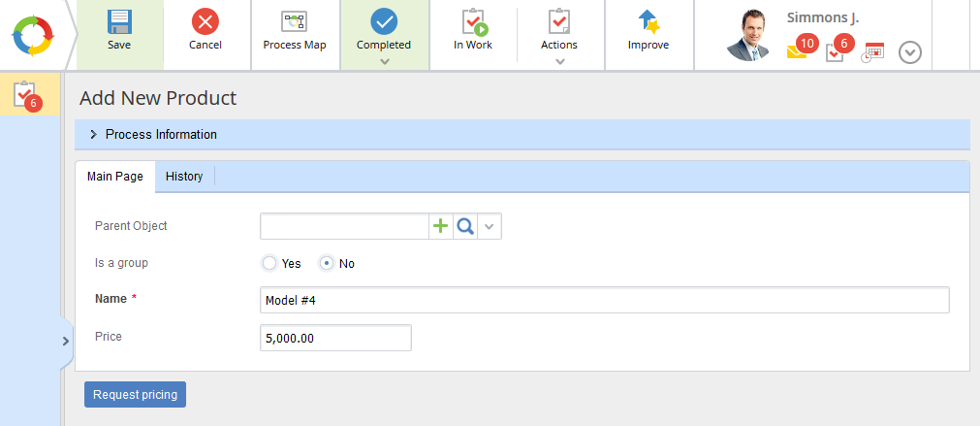Click the In Work task icon
Image resolution: width=980 pixels, height=426 pixels.
(x=473, y=23)
